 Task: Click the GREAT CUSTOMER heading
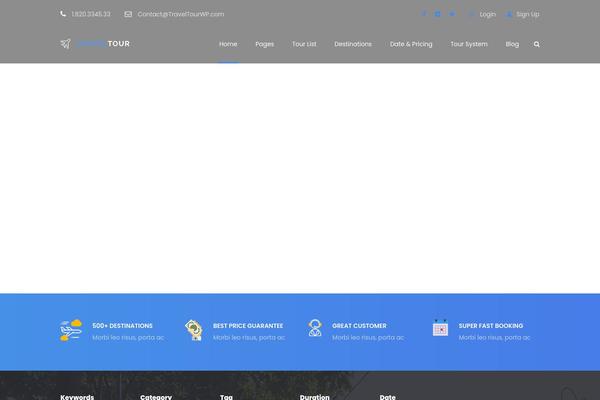coord(359,326)
